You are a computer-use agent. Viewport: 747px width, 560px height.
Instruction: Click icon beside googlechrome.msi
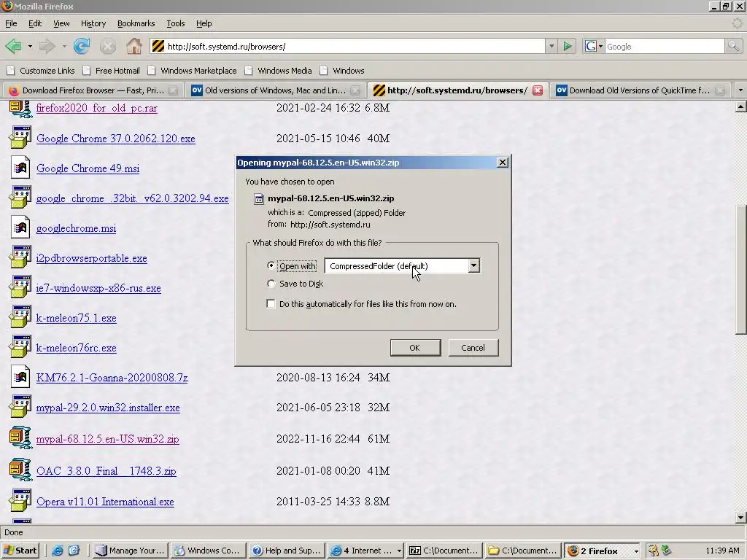(x=20, y=227)
